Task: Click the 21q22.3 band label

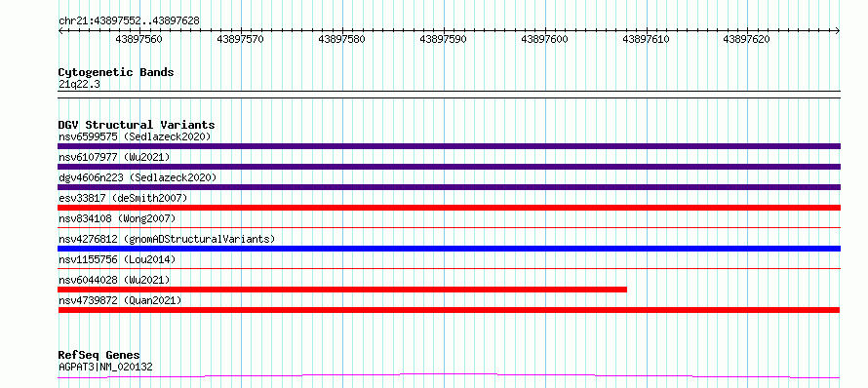Action: [79, 84]
